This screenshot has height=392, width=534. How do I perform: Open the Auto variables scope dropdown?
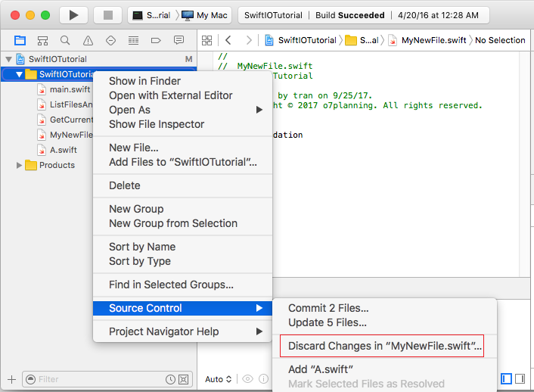point(219,379)
